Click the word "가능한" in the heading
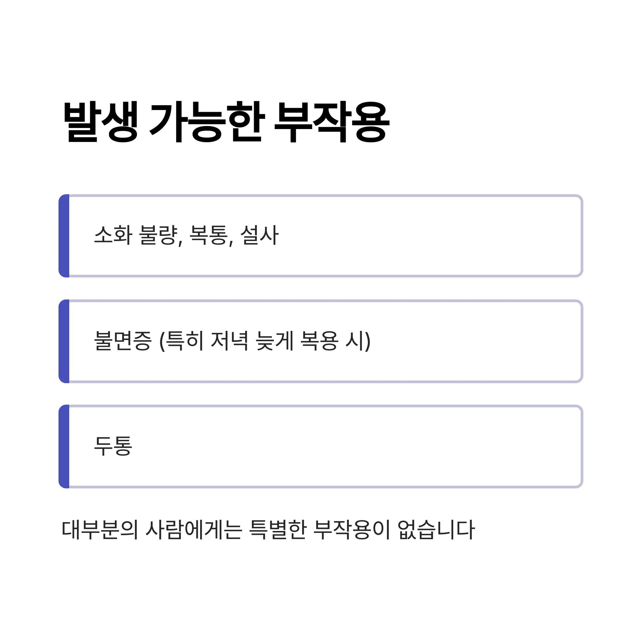Viewport: 644px width, 644px height. (207, 122)
